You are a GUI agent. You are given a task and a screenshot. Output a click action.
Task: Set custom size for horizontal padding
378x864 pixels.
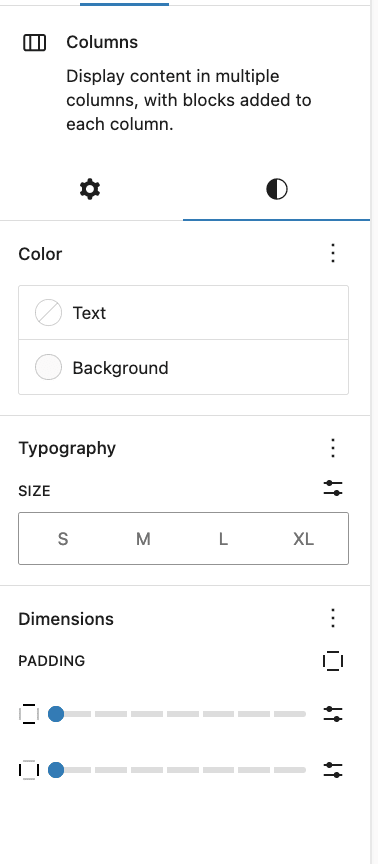point(332,770)
